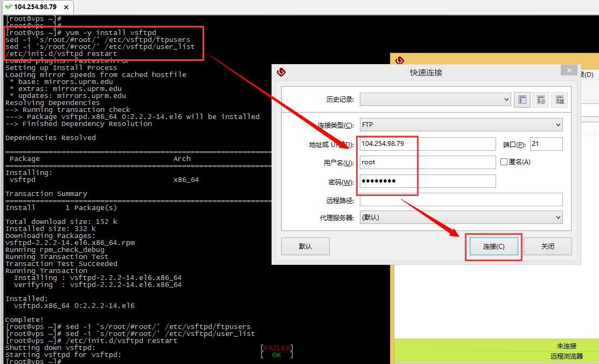Click the 'Resolving Dependencies' line
599x364 pixels.
point(52,103)
